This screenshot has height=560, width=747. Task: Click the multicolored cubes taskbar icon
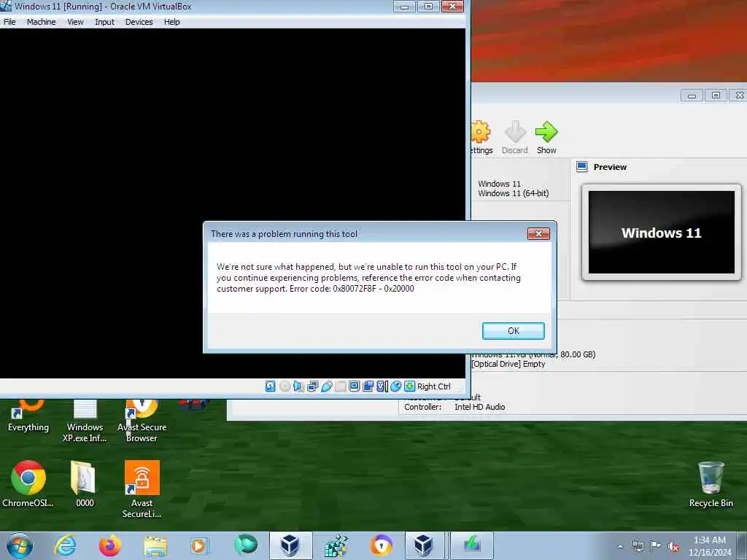click(336, 545)
